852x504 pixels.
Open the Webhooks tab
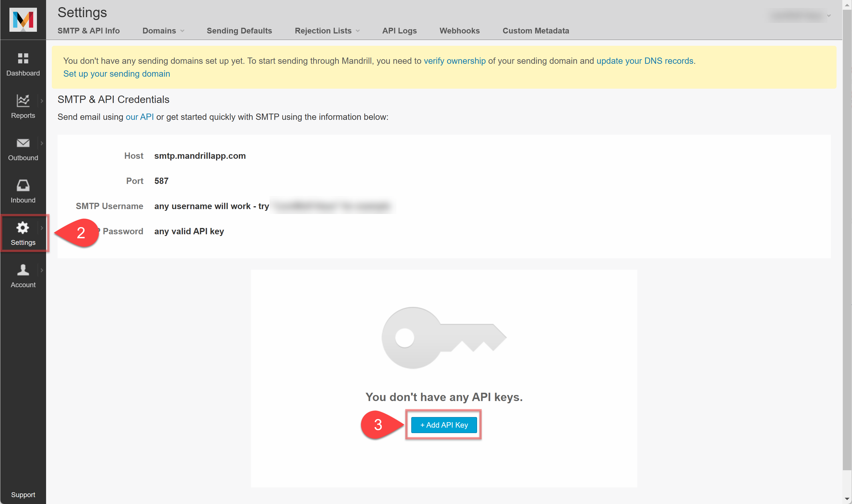click(x=459, y=31)
